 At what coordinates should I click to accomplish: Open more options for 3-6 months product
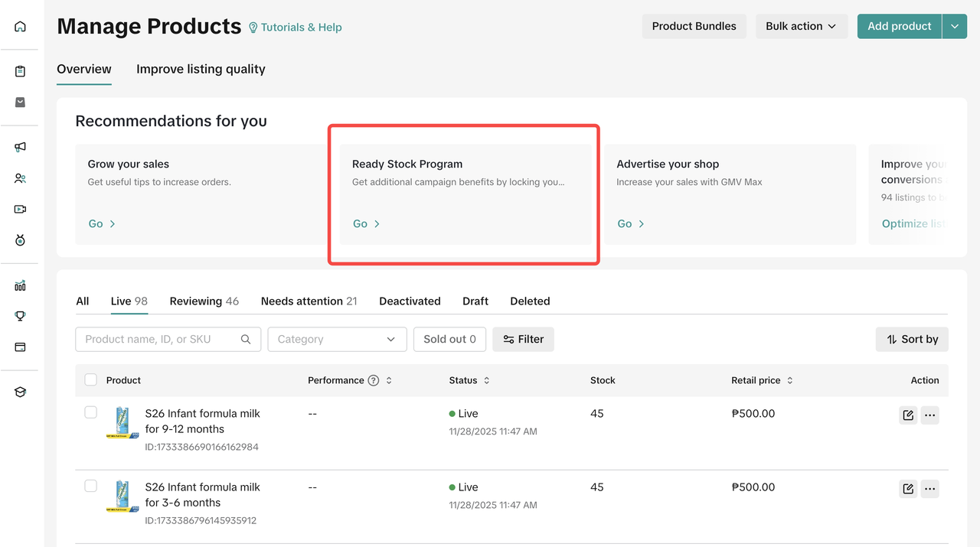[929, 489]
